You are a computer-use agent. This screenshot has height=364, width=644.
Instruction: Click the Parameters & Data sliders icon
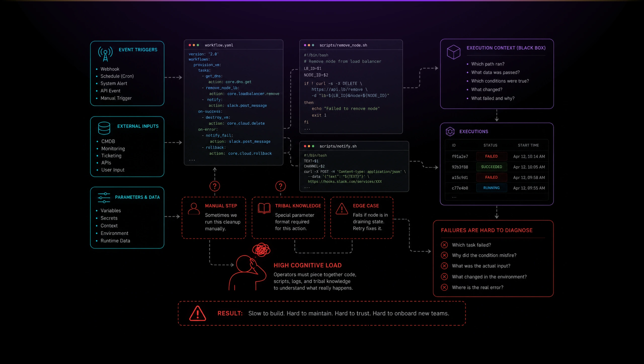pyautogui.click(x=104, y=198)
